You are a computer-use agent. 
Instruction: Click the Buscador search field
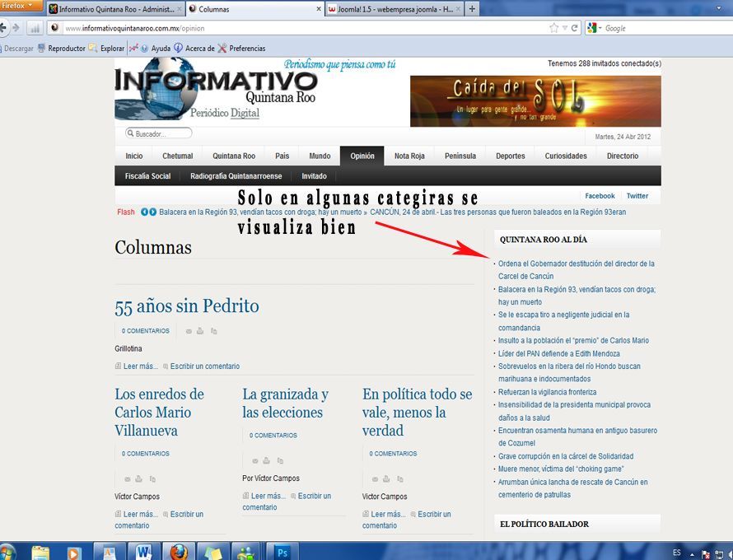158,133
